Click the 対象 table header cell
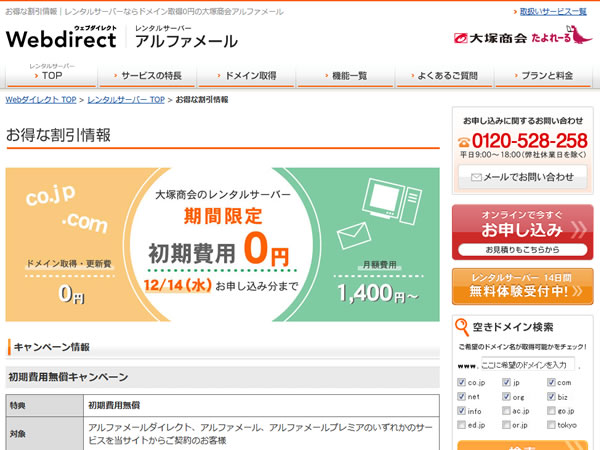This screenshot has width=600, height=450. click(x=45, y=434)
